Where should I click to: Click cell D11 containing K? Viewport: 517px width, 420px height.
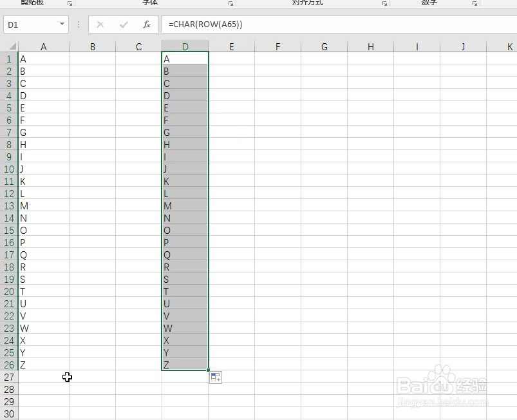pyautogui.click(x=185, y=181)
